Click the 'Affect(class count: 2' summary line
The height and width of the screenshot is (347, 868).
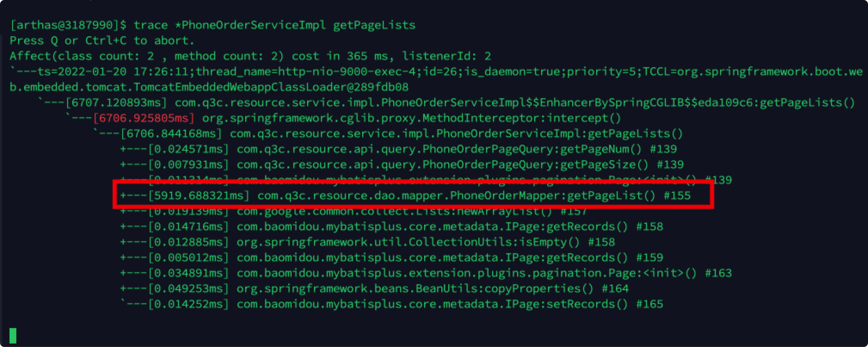coord(250,56)
